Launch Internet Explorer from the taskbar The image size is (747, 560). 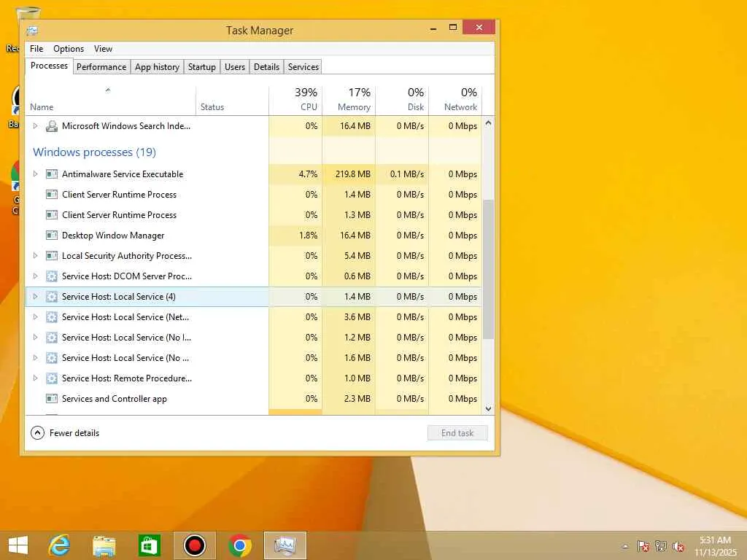click(x=59, y=545)
